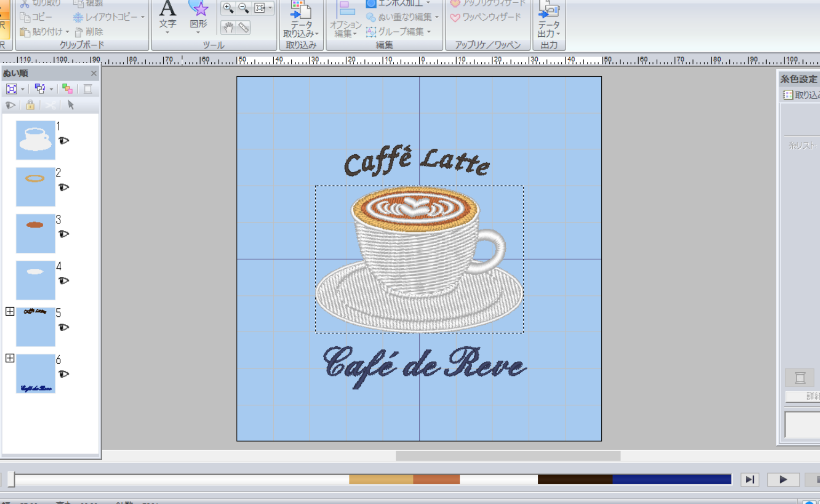This screenshot has height=504, width=820.
Task: Expand sewing order group 5
Action: tap(10, 311)
